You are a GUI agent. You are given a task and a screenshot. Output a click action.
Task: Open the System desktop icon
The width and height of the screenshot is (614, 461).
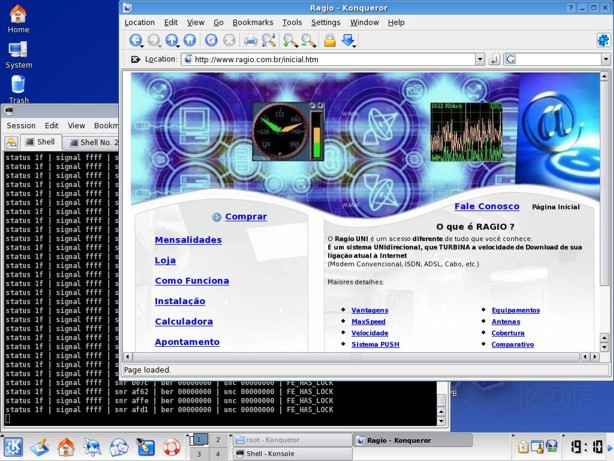tap(18, 55)
